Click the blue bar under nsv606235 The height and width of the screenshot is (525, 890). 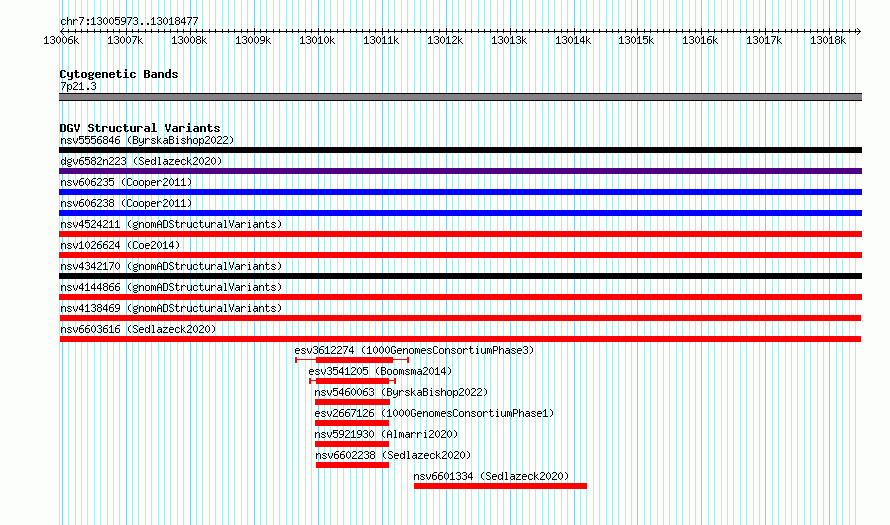click(460, 192)
